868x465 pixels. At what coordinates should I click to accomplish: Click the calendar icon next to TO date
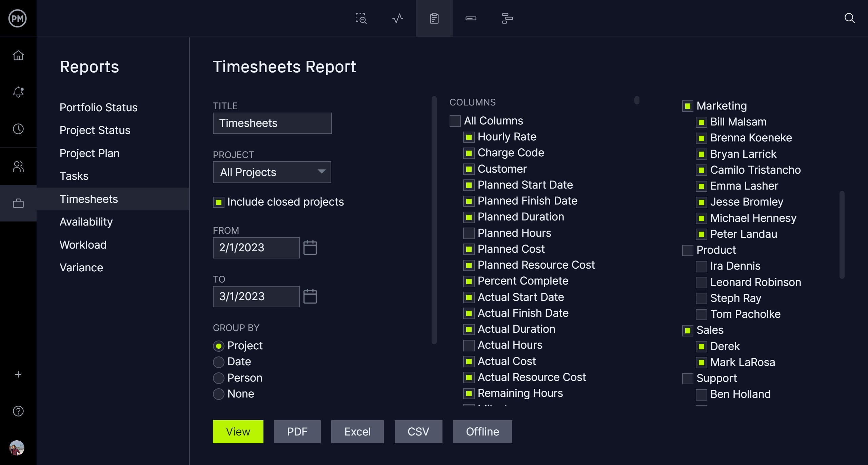coord(310,297)
